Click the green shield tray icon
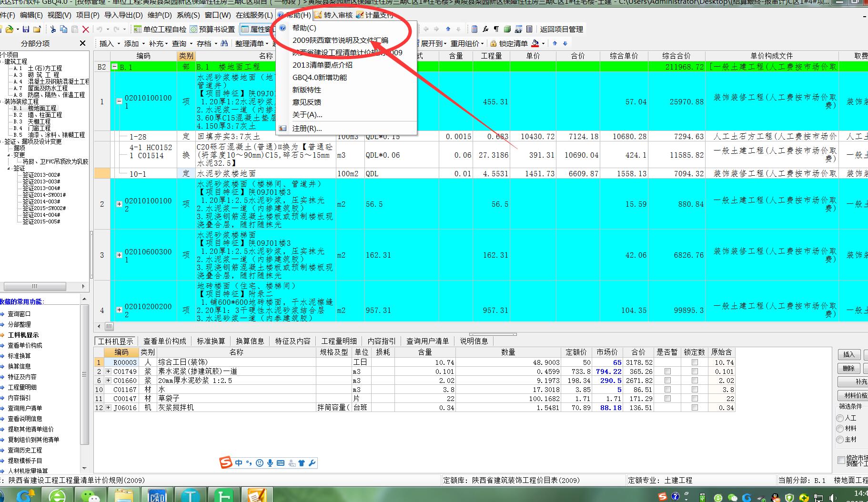Screen dimensions: 868x502 point(790,497)
